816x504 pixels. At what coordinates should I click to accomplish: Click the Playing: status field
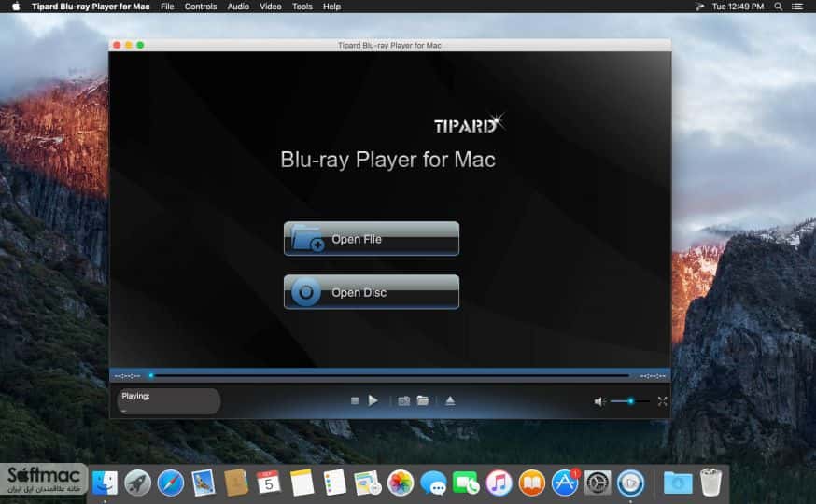pos(168,401)
